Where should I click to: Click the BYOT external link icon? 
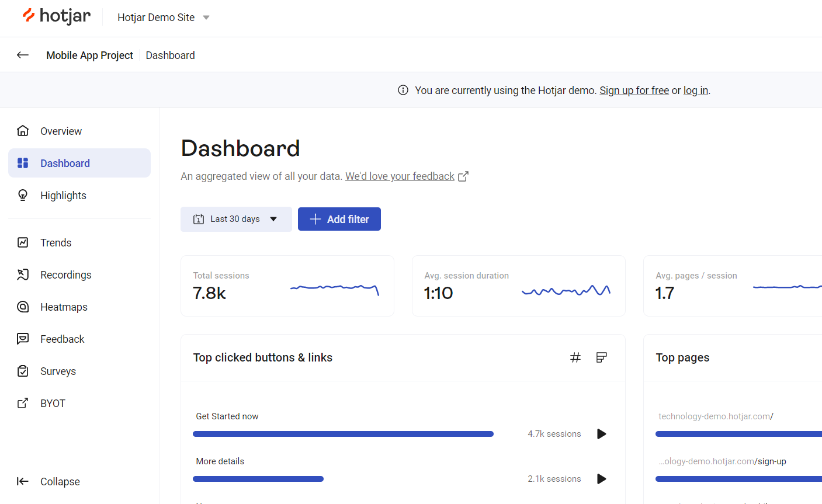click(23, 403)
